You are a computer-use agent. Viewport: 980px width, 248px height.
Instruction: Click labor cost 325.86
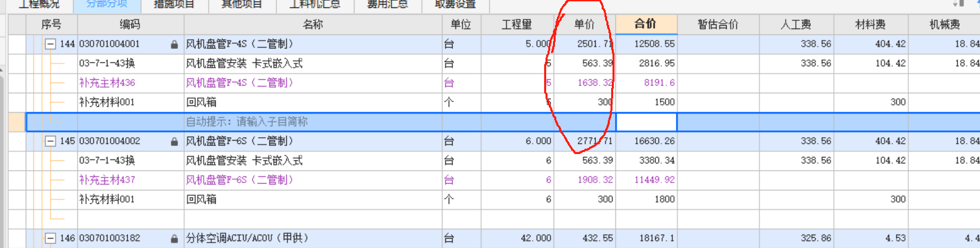[816, 239]
